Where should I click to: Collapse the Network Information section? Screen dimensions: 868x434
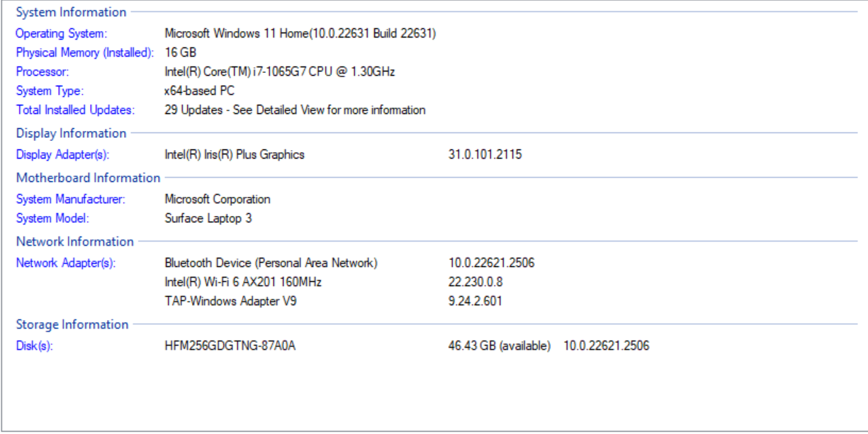70,241
